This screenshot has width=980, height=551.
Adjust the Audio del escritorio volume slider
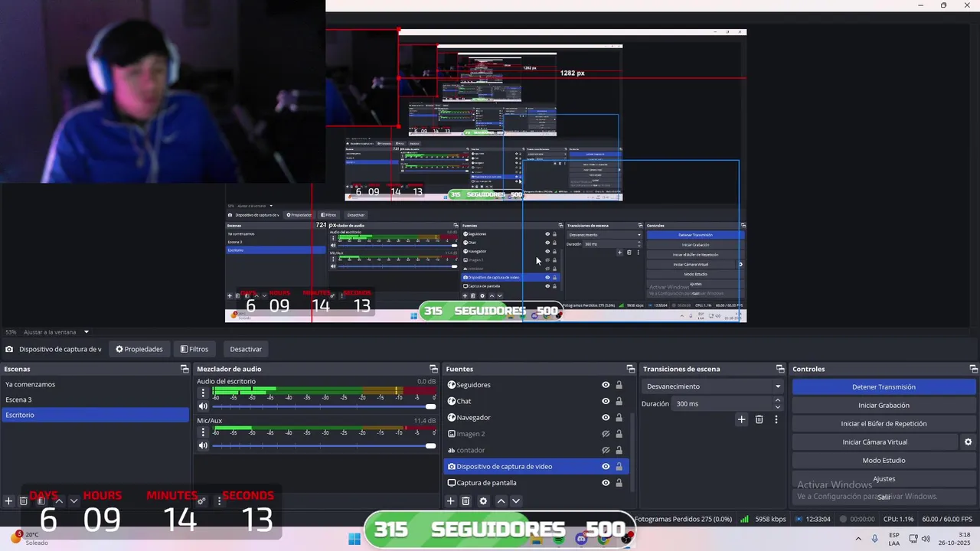pos(324,406)
